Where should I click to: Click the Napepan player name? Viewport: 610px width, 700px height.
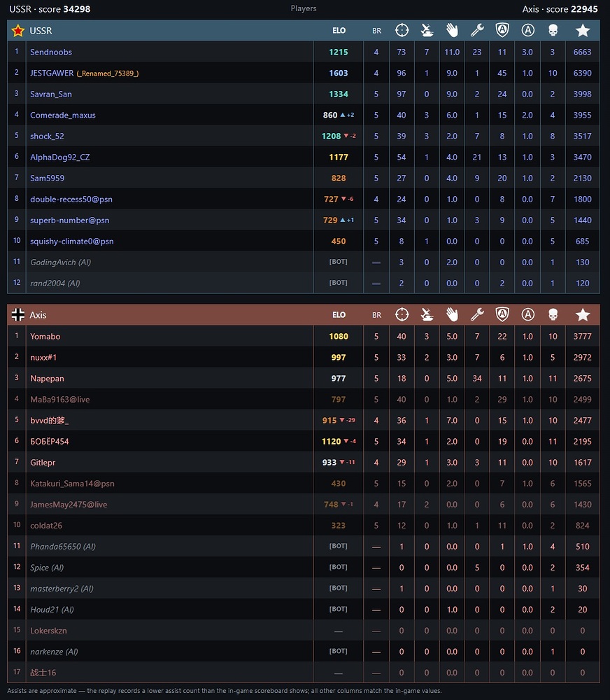click(47, 379)
